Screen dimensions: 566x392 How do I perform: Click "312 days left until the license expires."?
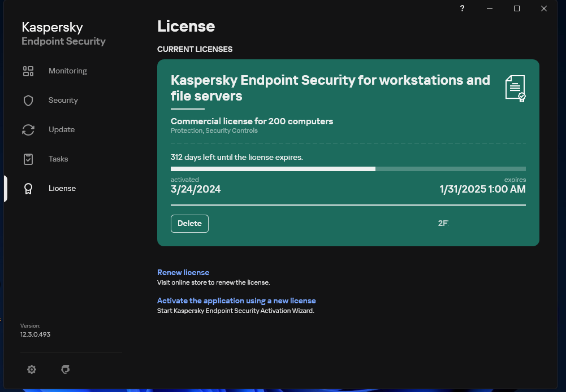(237, 158)
